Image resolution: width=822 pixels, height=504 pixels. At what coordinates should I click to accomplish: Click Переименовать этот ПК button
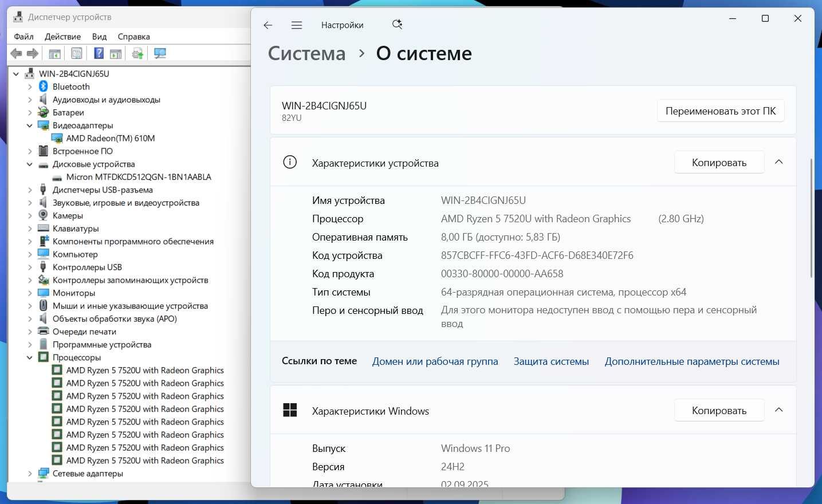click(x=721, y=111)
